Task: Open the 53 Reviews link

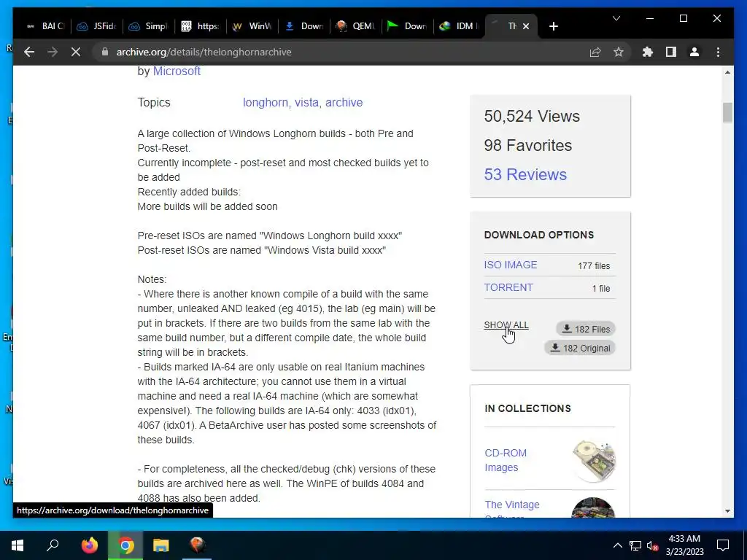Action: [525, 174]
